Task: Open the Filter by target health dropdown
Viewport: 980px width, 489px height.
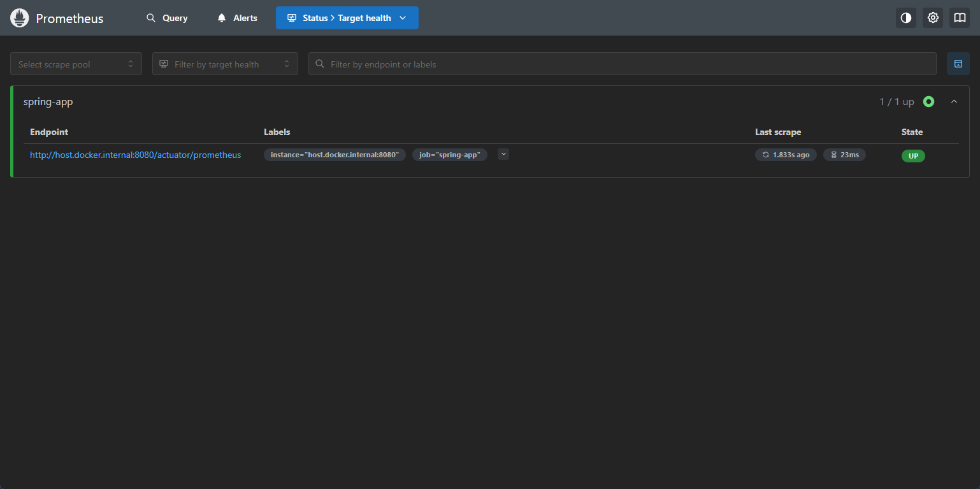Action: [225, 64]
